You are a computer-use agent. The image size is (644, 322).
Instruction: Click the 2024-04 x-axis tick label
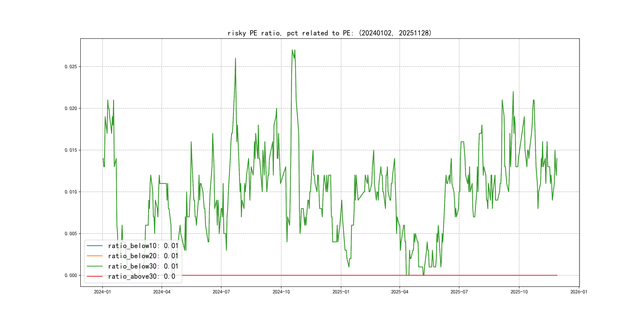tap(162, 292)
